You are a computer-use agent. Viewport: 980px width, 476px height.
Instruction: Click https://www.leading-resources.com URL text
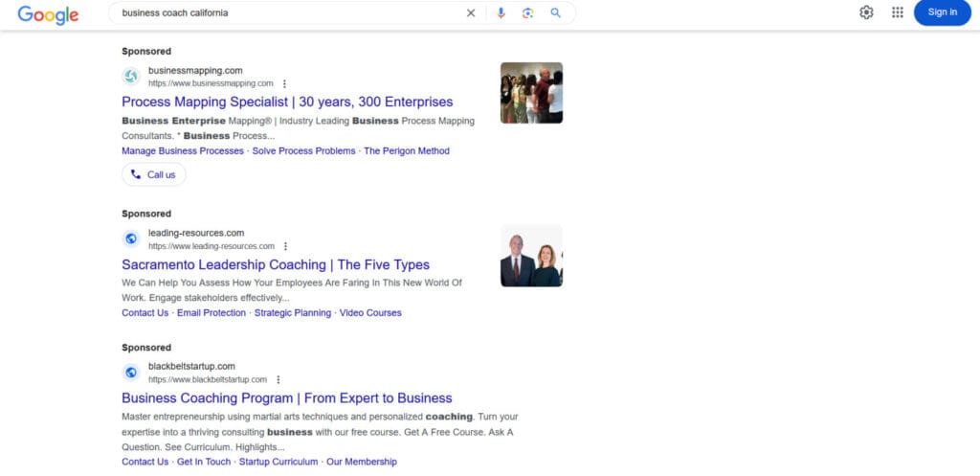click(212, 246)
